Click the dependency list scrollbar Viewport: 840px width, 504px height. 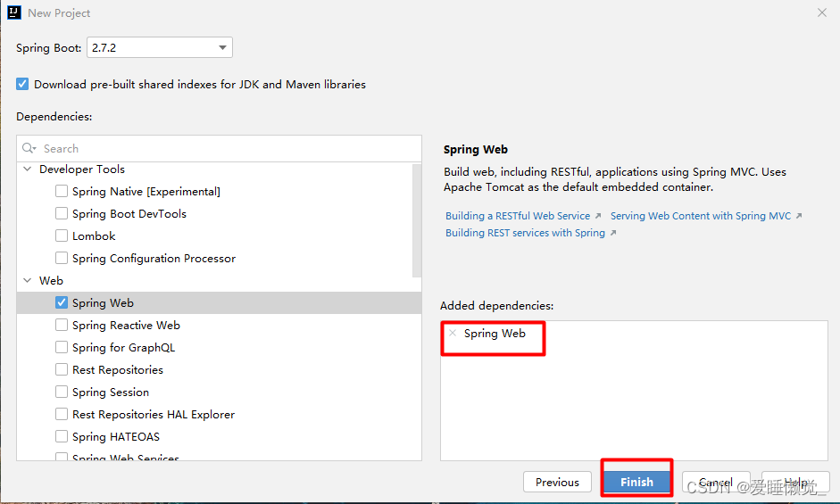pos(417,220)
